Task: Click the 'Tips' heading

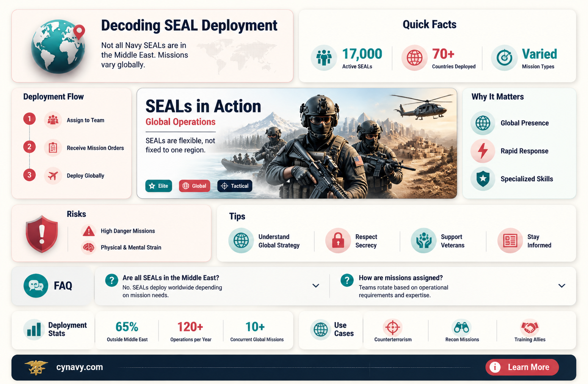Action: pos(237,216)
